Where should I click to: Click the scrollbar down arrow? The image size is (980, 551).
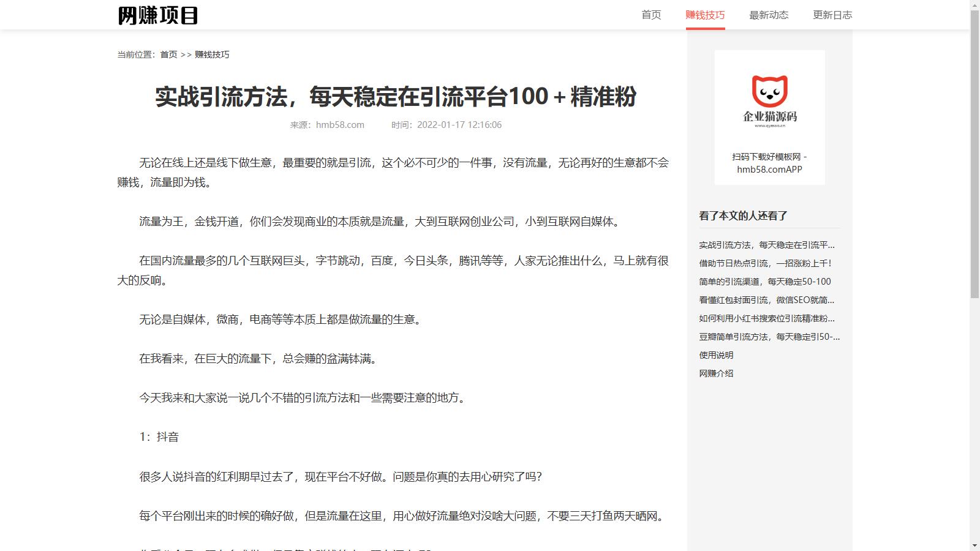point(974,545)
